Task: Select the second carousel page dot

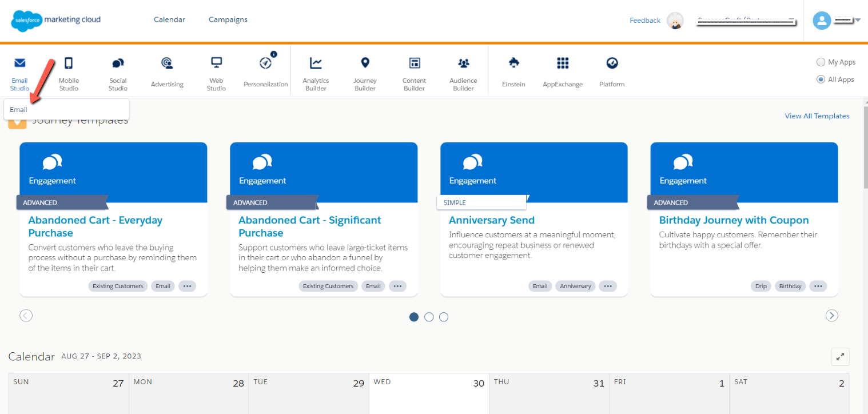Action: pos(429,317)
